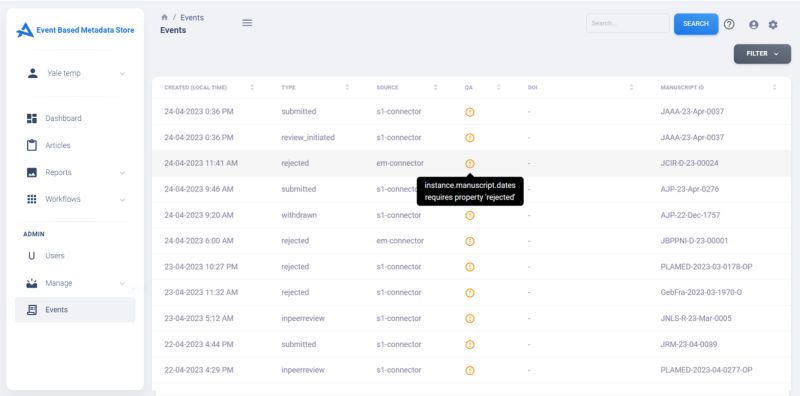The height and width of the screenshot is (396, 800).
Task: Expand the Workflows submenu chevron
Action: [x=122, y=200]
